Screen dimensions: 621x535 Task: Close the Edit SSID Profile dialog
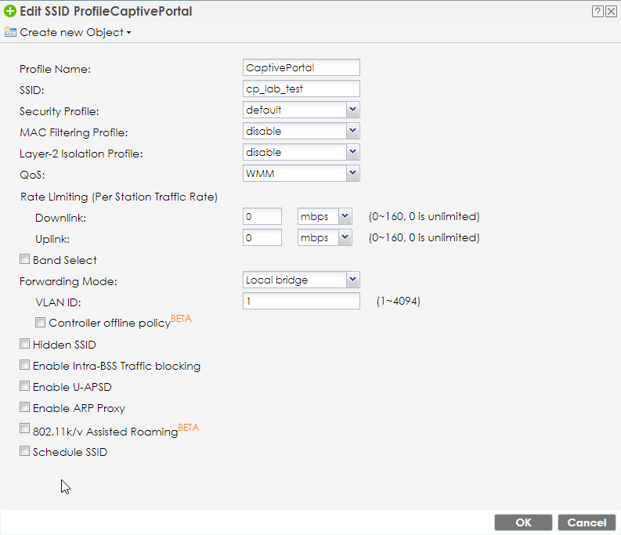coord(610,11)
